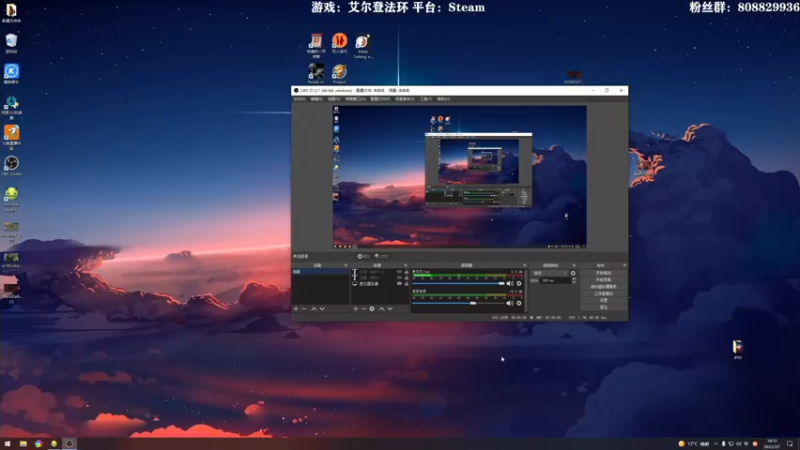Open the Scene Collection menu in OBS
This screenshot has width=800, height=450.
pos(405,99)
